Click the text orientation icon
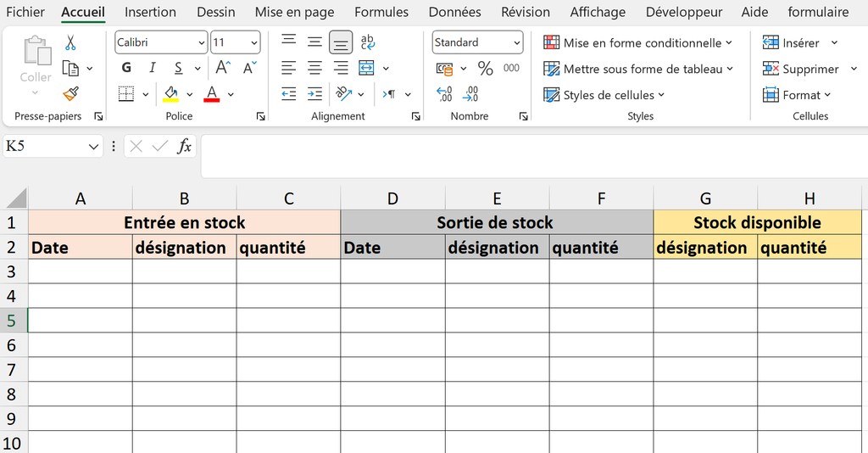Viewport: 868px width, 453px height. pos(344,93)
